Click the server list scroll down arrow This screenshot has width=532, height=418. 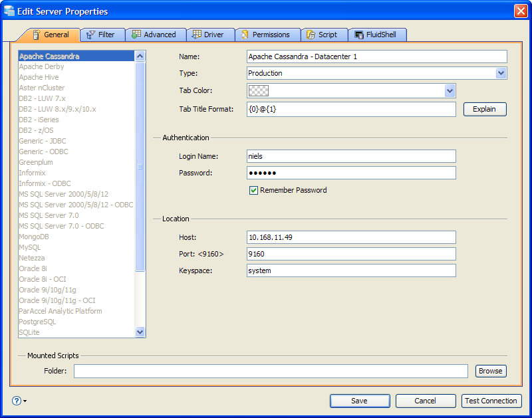pos(140,332)
